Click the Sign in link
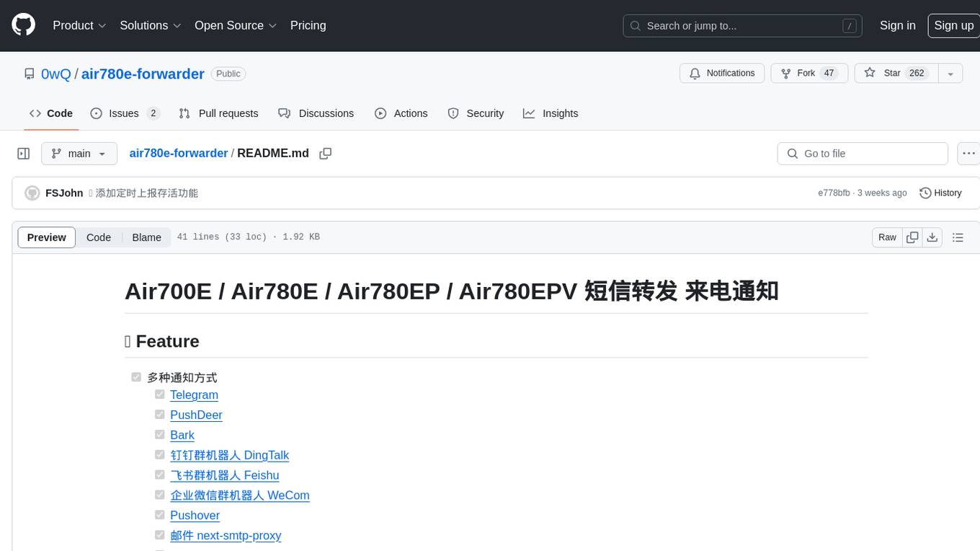The height and width of the screenshot is (551, 980). coord(898,25)
